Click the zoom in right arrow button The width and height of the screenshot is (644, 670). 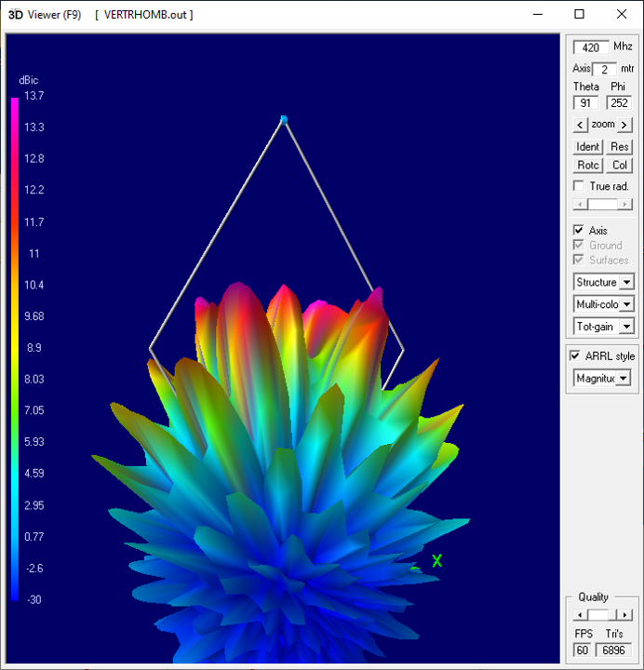coord(624,125)
